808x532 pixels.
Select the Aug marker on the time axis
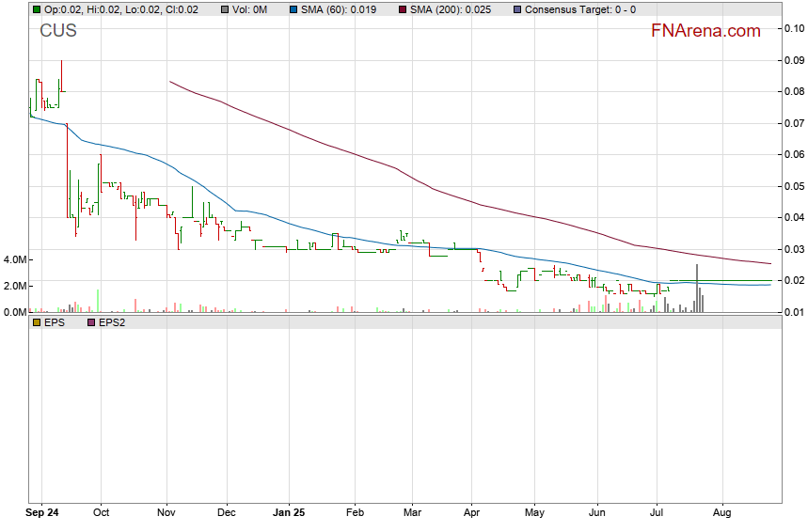(721, 513)
